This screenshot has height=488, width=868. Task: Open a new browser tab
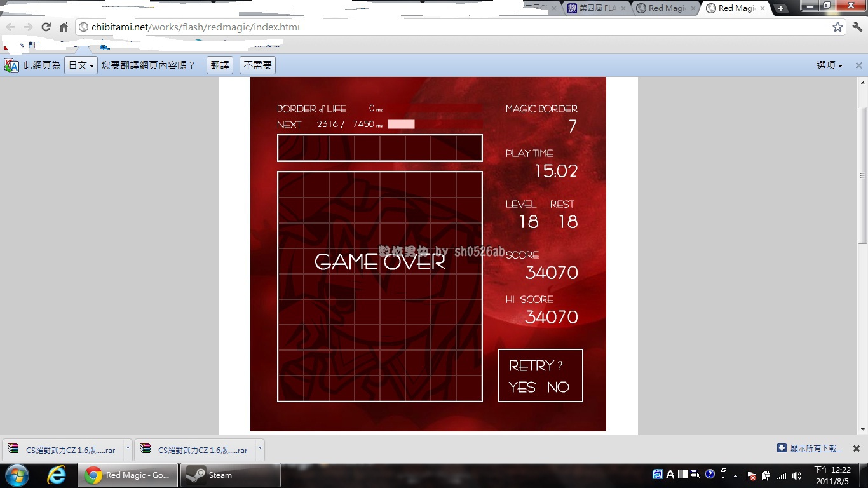point(781,8)
